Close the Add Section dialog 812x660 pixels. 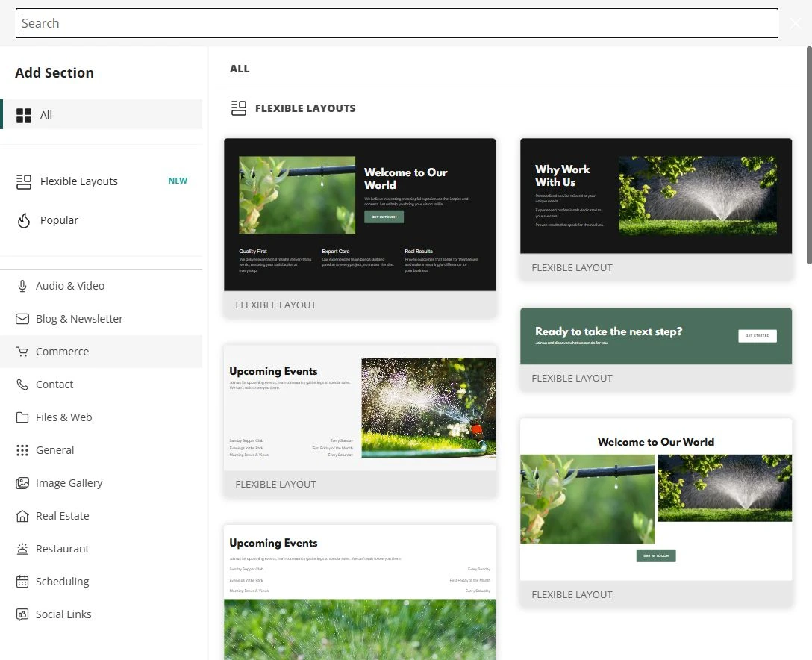(x=796, y=23)
